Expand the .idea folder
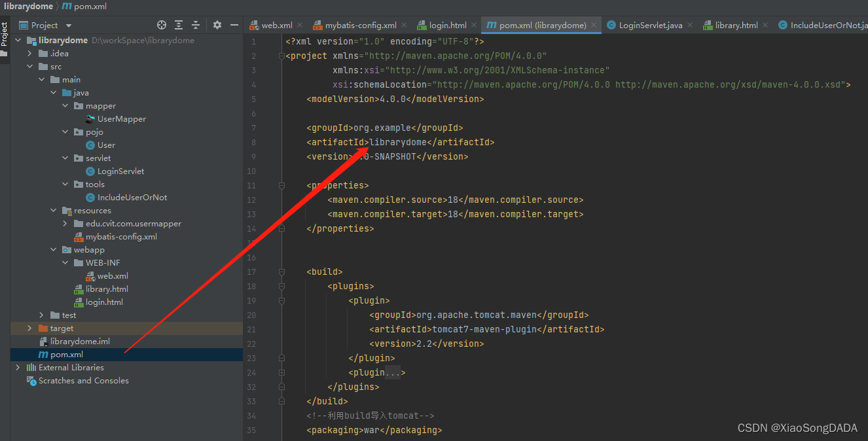Screen dimensions: 868x441 click(x=30, y=54)
